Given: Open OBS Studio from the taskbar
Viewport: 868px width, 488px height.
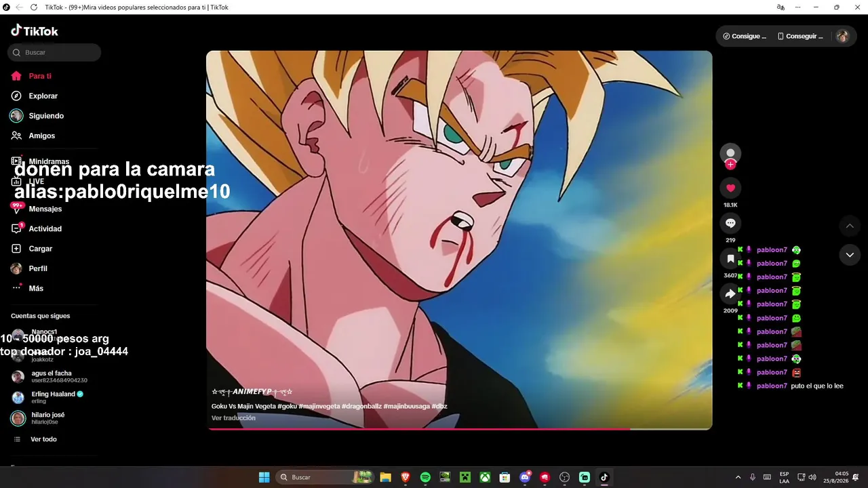Looking at the screenshot, I should tap(564, 477).
